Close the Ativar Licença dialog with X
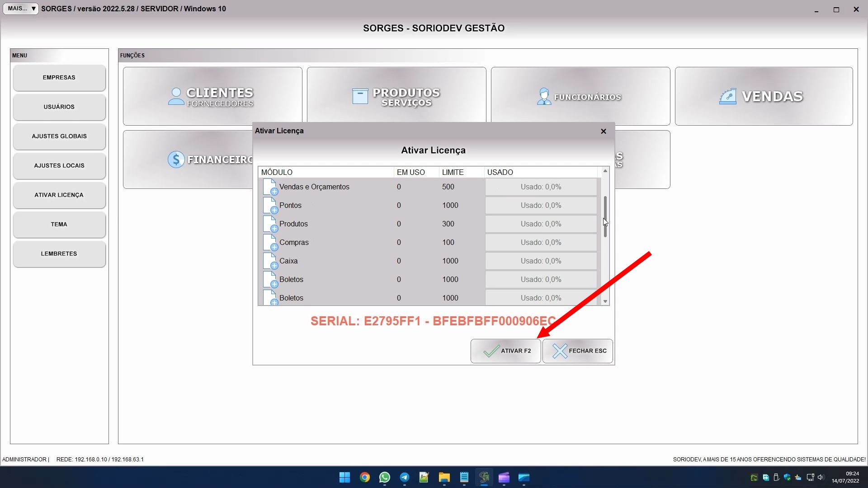The height and width of the screenshot is (488, 868). [603, 131]
